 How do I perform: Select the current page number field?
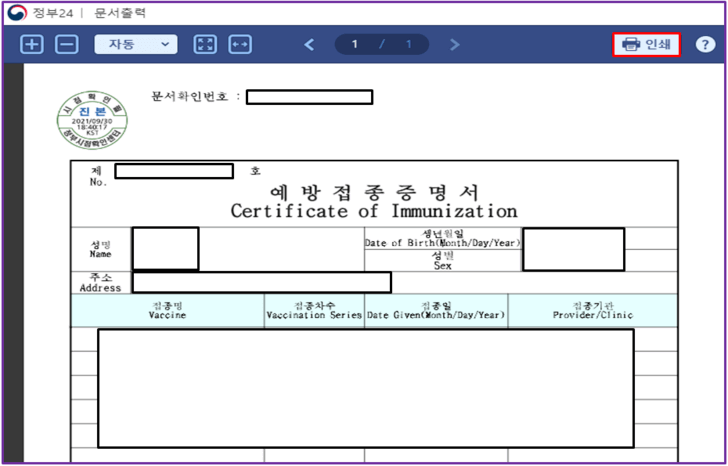tap(355, 45)
